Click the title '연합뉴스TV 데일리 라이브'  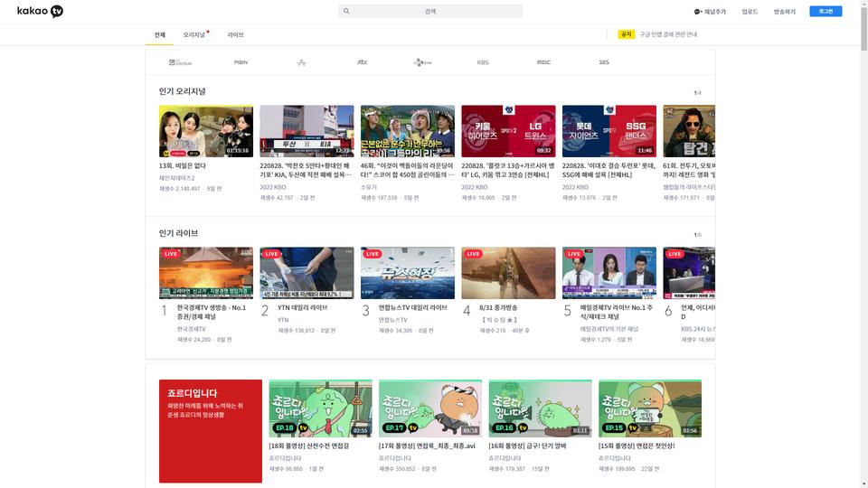click(413, 307)
